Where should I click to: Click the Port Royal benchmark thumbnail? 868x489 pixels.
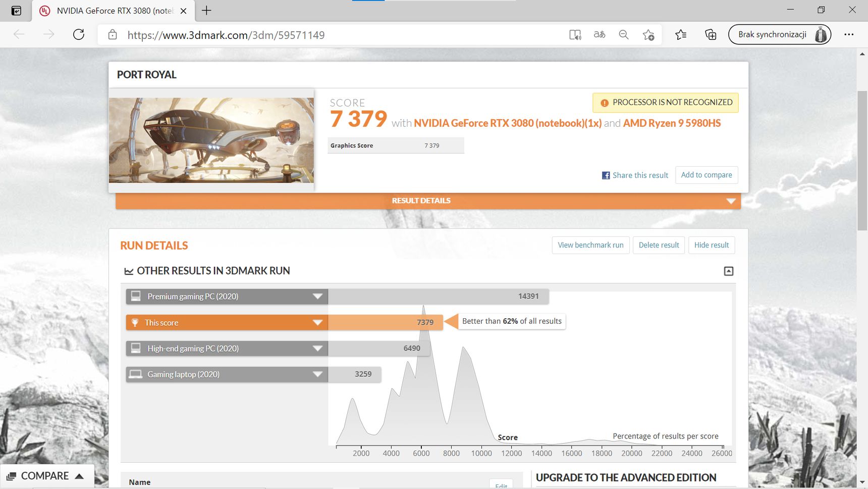point(211,140)
